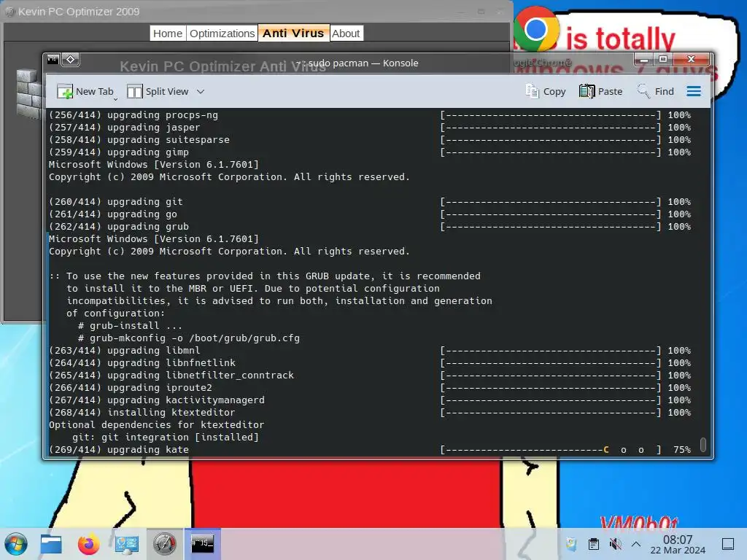Paste clipboard into Konsole
The height and width of the screenshot is (560, 747).
601,91
